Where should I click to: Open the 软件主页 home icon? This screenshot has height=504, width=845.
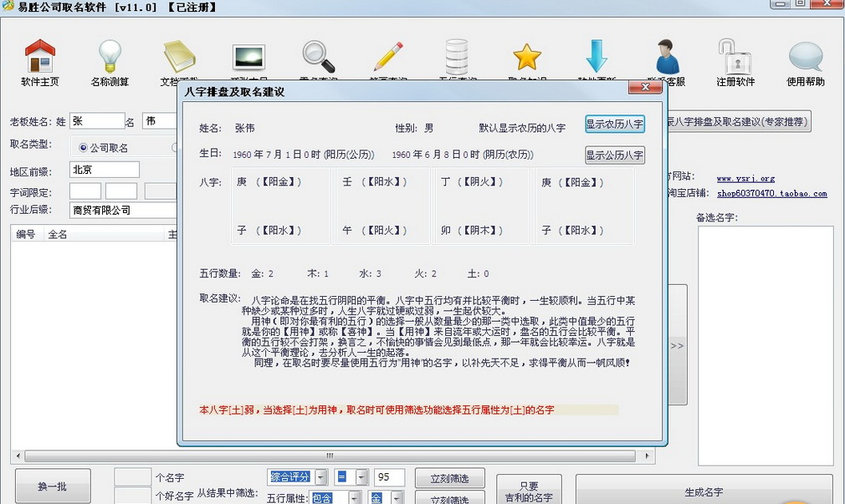tap(39, 57)
